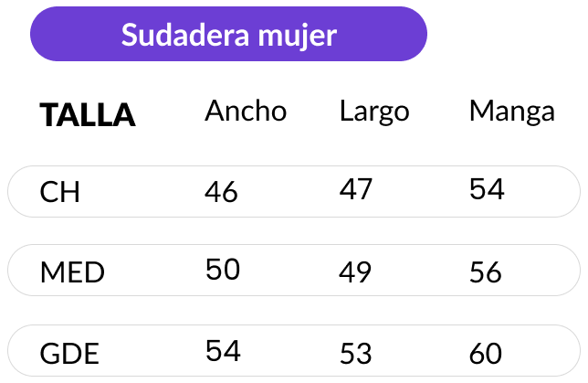Image resolution: width=588 pixels, height=383 pixels.
Task: Select the MED size label
Action: (72, 272)
